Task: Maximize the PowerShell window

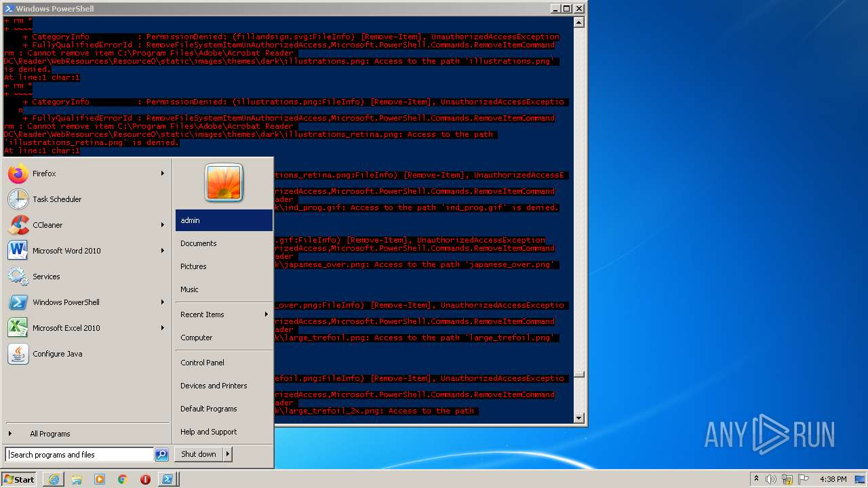Action: 567,9
